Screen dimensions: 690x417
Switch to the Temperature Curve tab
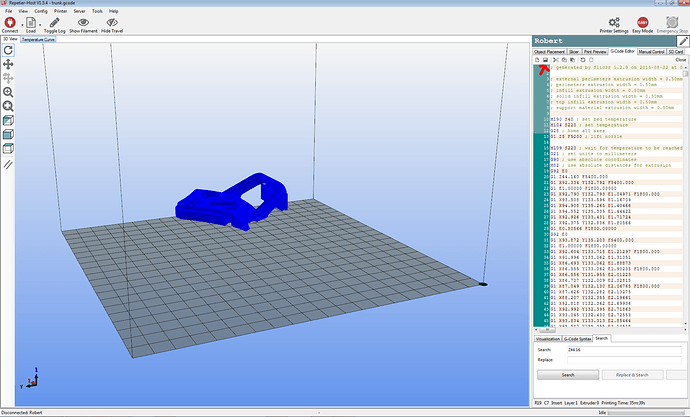click(38, 40)
